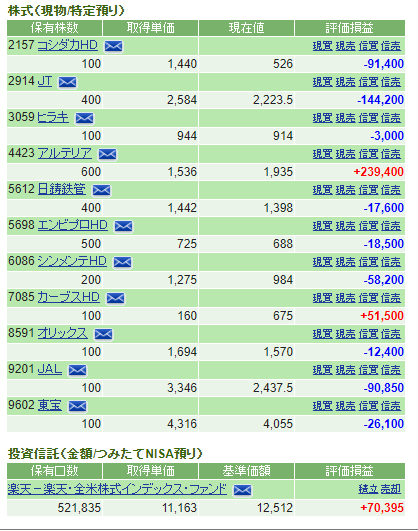Image resolution: width=418 pixels, height=531 pixels.
Task: Select the -90,850 loss value
Action: pyautogui.click(x=384, y=388)
